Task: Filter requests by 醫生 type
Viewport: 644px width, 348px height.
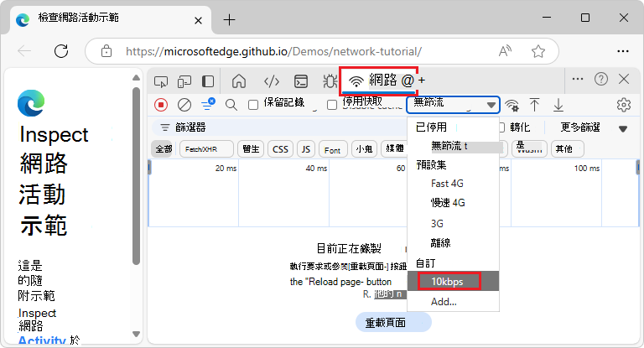Action: (251, 148)
